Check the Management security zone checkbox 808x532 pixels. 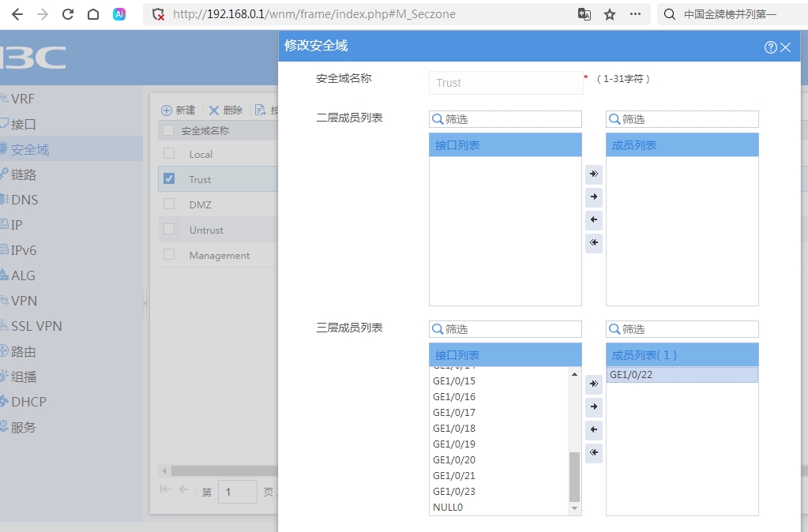[168, 254]
